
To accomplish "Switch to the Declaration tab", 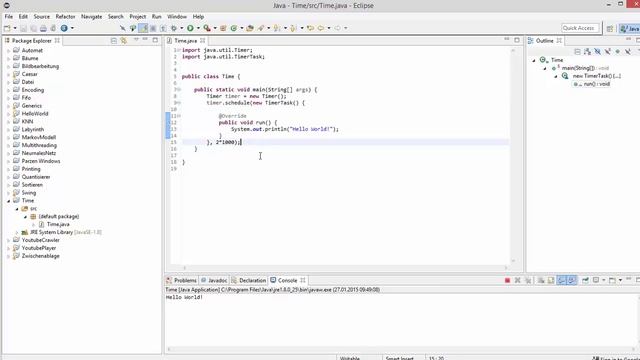I will click(248, 280).
